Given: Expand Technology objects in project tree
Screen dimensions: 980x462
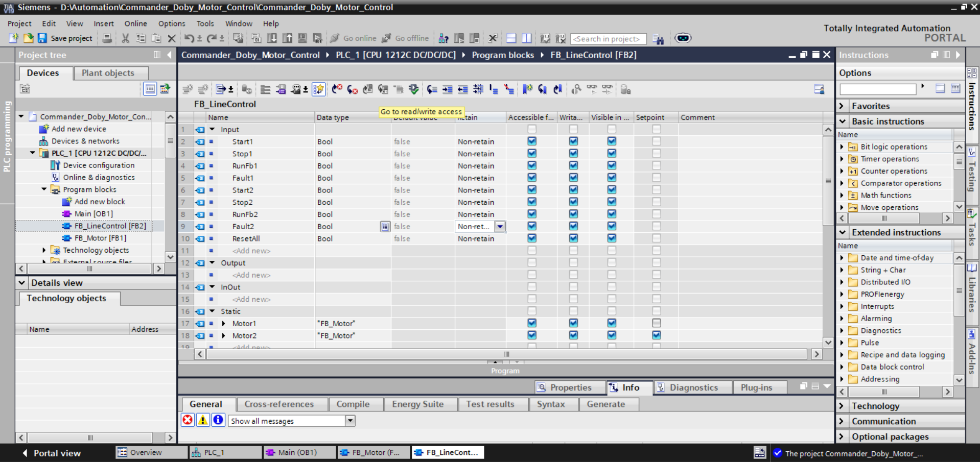Looking at the screenshot, I should tap(44, 250).
